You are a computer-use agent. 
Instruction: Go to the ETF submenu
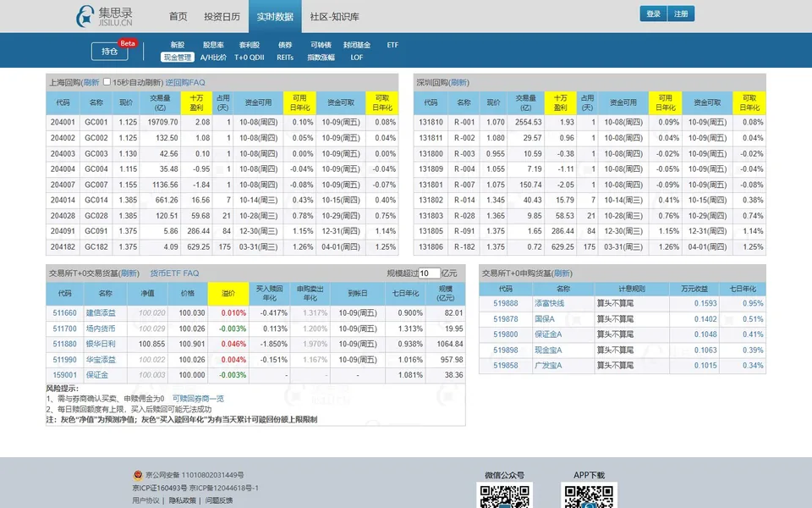pyautogui.click(x=392, y=45)
